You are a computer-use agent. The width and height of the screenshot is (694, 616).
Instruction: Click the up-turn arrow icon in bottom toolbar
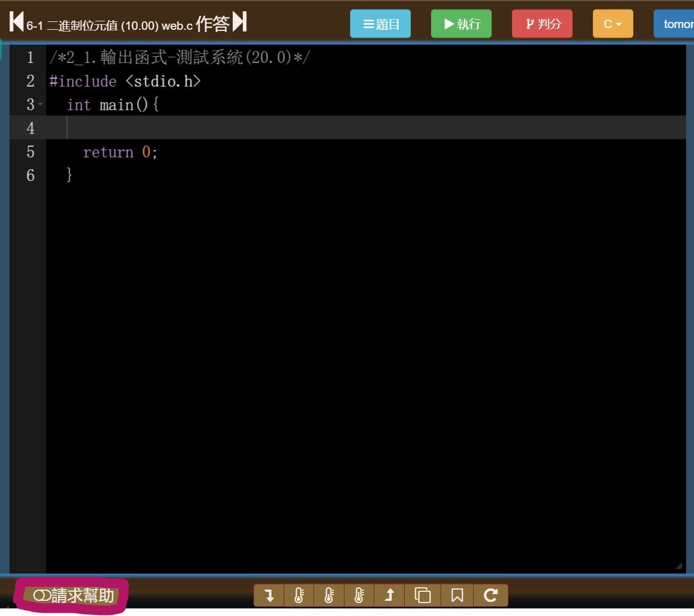389,595
